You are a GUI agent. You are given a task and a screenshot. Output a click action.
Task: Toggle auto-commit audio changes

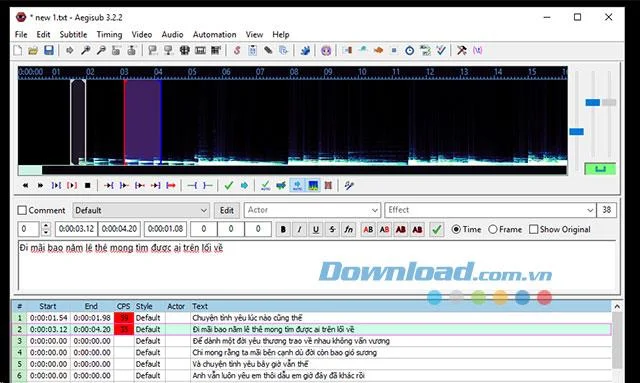[265, 185]
